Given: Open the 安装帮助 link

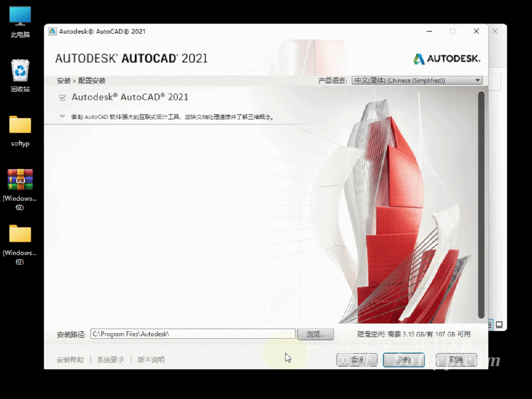Looking at the screenshot, I should [x=70, y=360].
